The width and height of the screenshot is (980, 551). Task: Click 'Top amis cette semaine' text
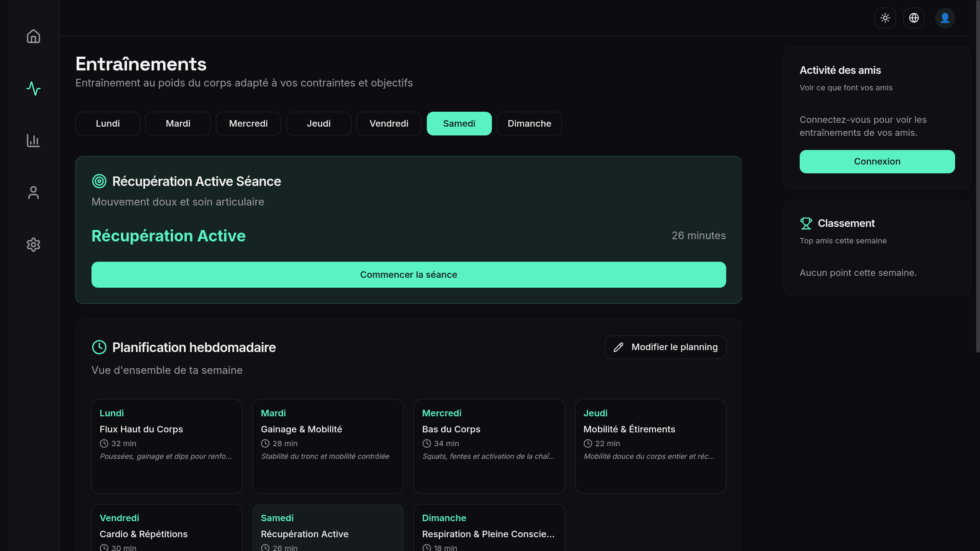[x=843, y=241]
